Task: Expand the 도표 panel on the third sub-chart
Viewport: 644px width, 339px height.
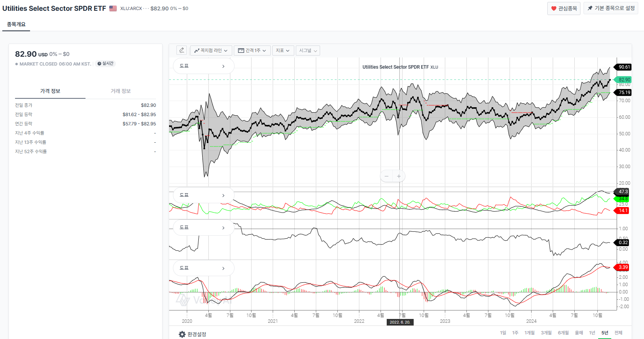Action: coord(203,228)
